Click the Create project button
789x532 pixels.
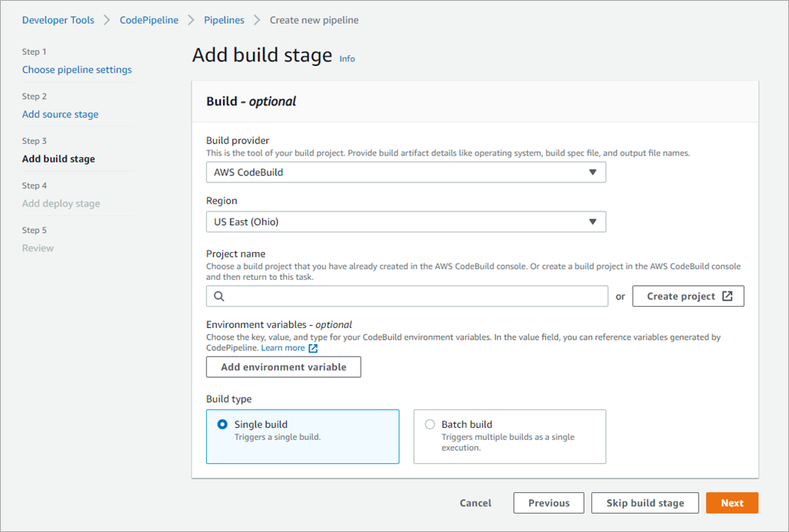click(688, 297)
